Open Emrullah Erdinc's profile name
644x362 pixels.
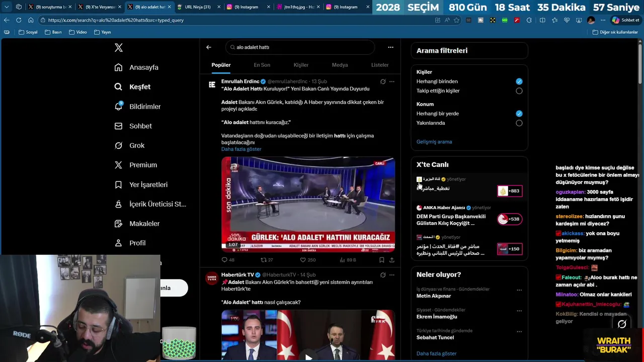(x=240, y=81)
